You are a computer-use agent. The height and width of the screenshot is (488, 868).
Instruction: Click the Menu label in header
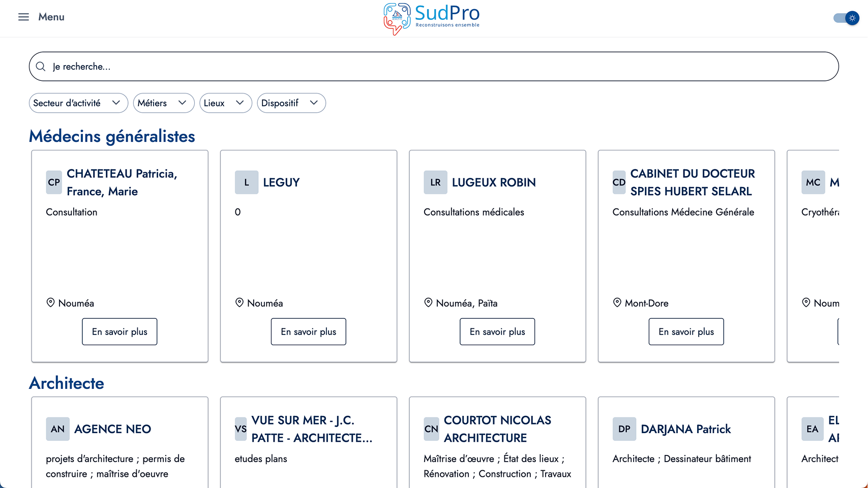51,17
